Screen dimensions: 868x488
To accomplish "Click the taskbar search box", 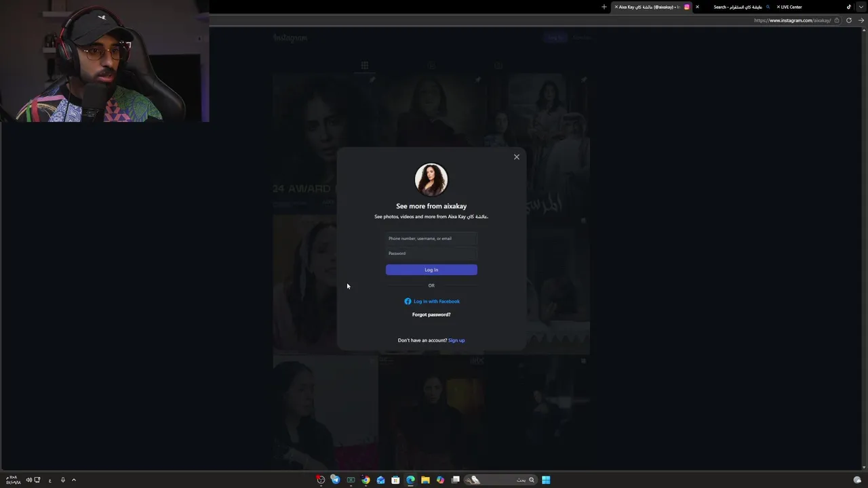I will point(501,480).
